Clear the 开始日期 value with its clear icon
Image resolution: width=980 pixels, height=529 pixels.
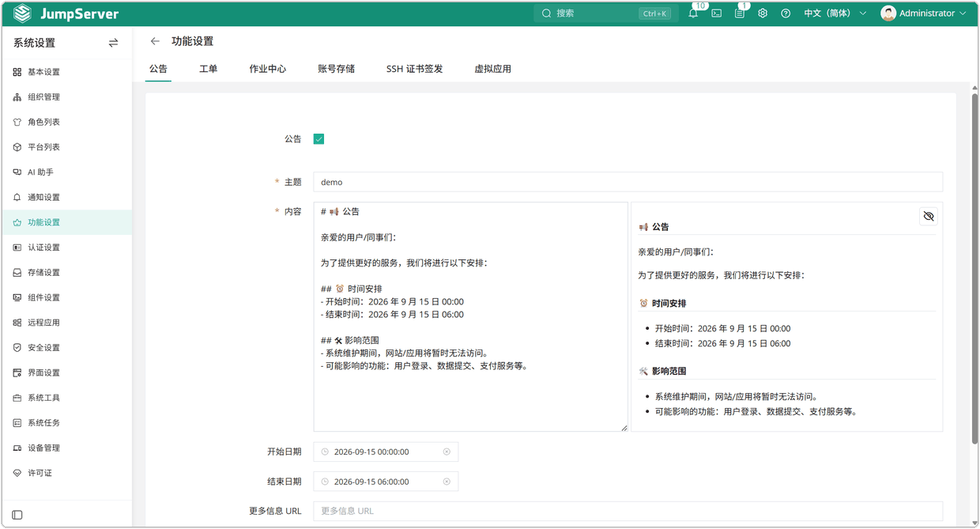pyautogui.click(x=447, y=452)
